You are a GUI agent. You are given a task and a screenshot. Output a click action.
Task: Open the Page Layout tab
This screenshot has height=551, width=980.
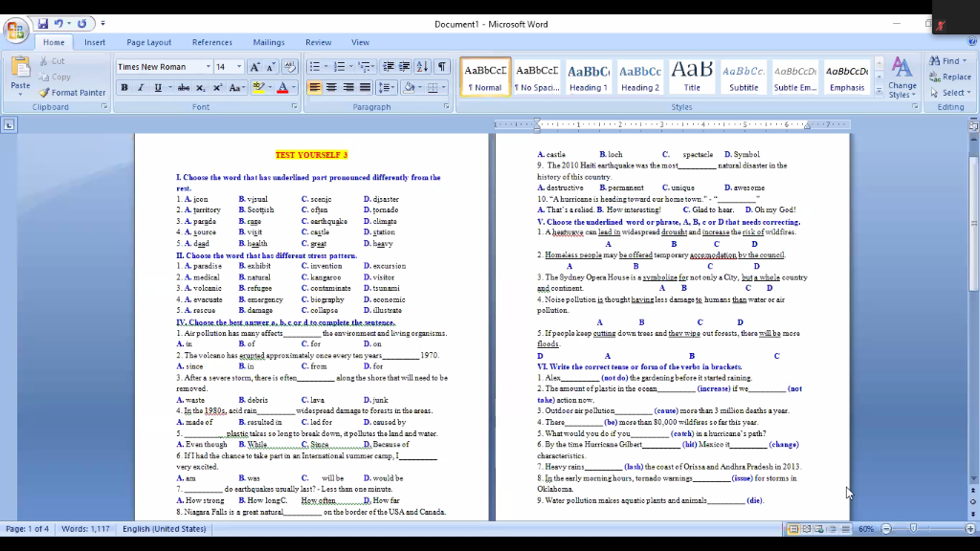click(x=148, y=42)
